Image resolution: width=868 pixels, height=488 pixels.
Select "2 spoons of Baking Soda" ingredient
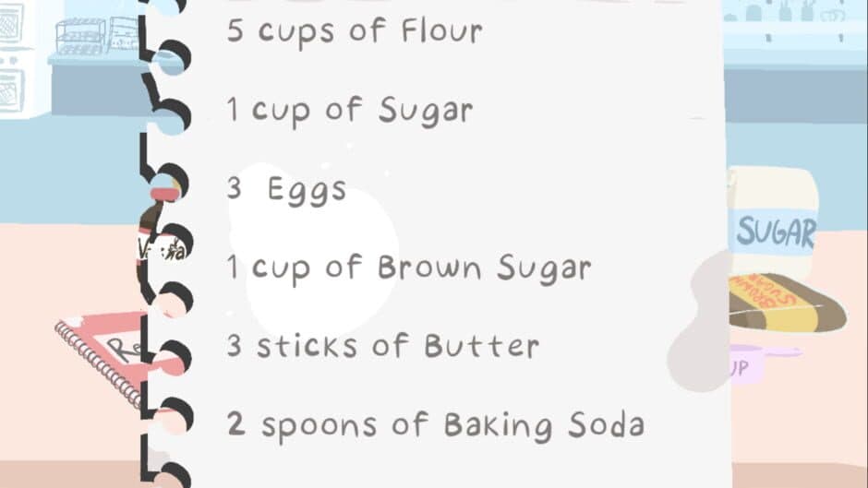435,425
